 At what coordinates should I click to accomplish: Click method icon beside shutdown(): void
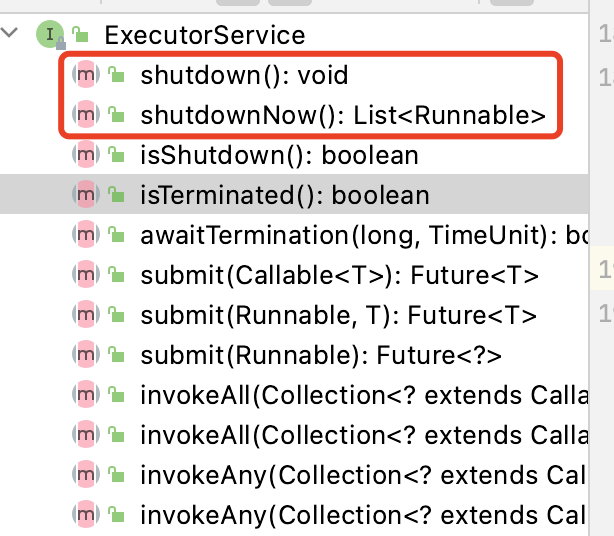[x=86, y=75]
